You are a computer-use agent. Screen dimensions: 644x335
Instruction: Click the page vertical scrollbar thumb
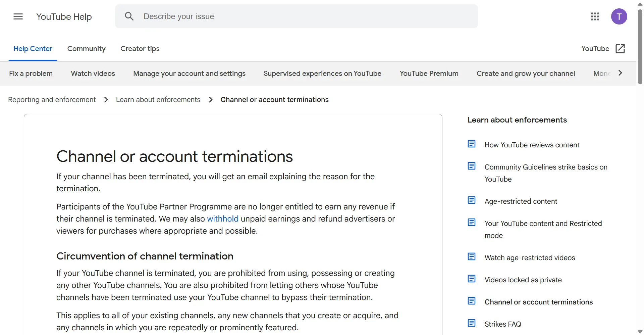[640, 46]
